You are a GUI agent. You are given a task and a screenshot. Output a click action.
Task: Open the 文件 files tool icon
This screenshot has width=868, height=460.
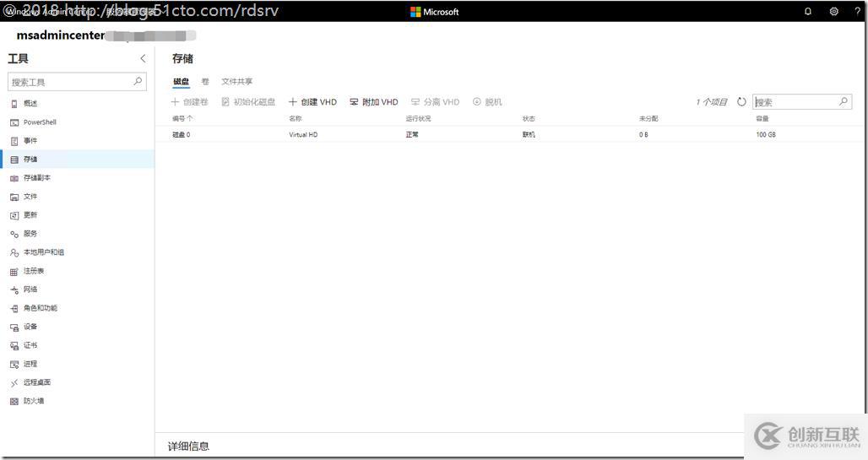point(14,197)
